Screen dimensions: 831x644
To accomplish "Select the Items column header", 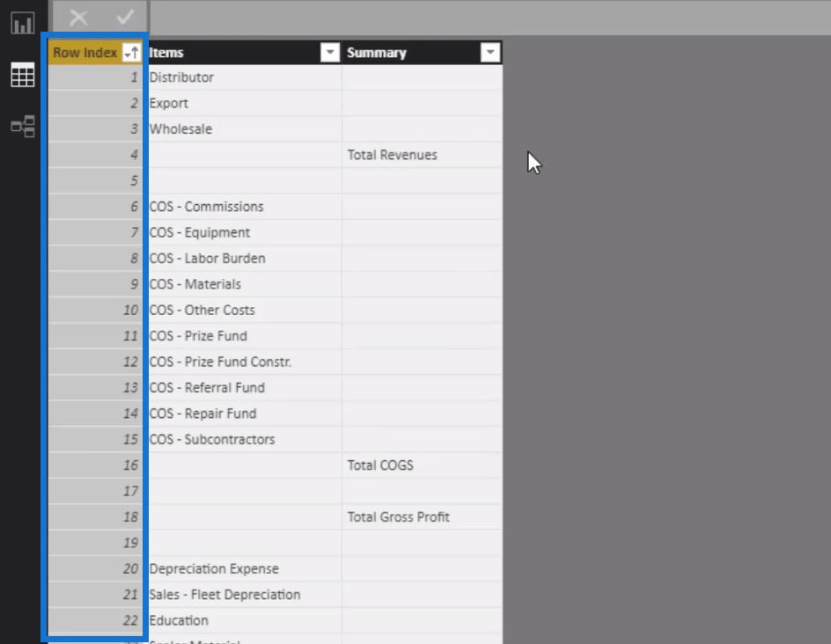I will coord(245,53).
